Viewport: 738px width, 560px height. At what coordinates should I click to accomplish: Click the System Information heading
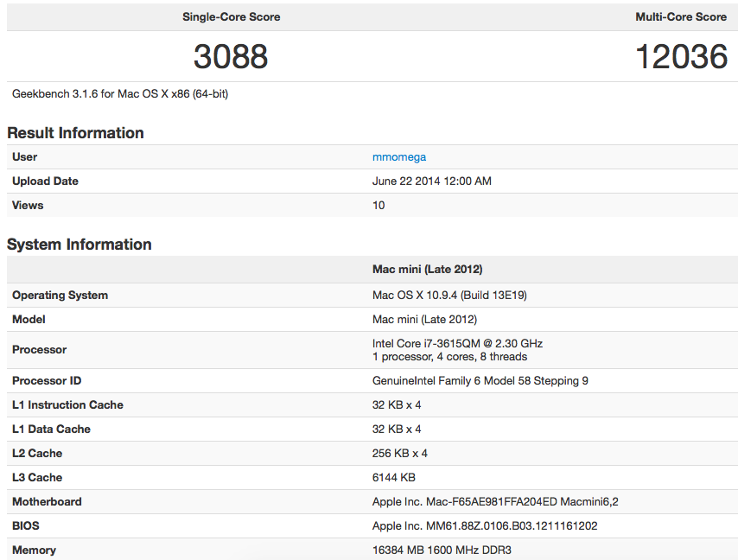click(x=80, y=245)
